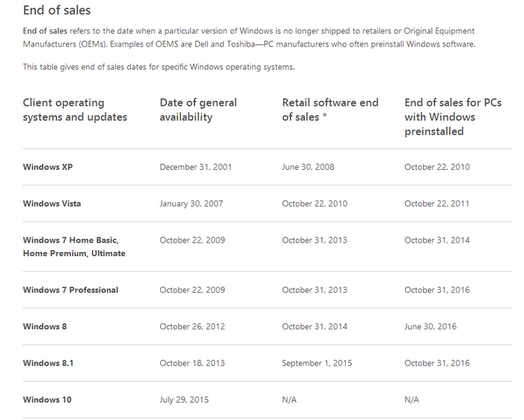Click the July 29, 2015 date cell

[x=184, y=400]
